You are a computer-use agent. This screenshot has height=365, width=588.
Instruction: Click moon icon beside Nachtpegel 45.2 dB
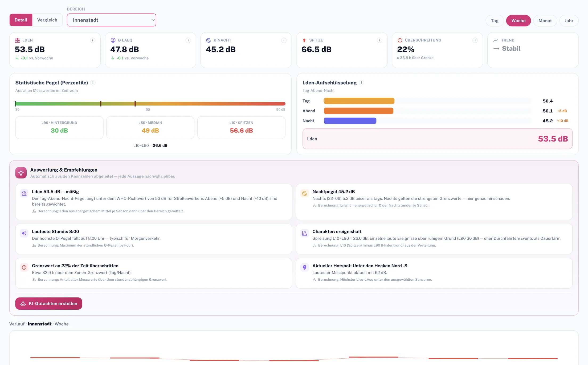305,193
